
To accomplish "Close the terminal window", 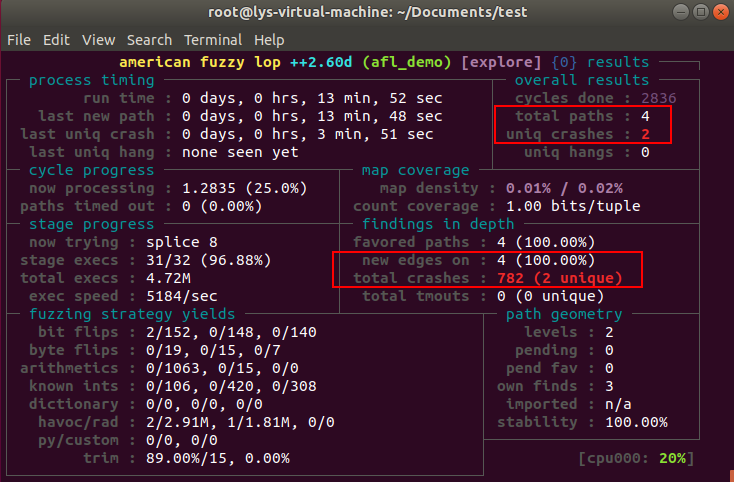I will click(x=721, y=12).
